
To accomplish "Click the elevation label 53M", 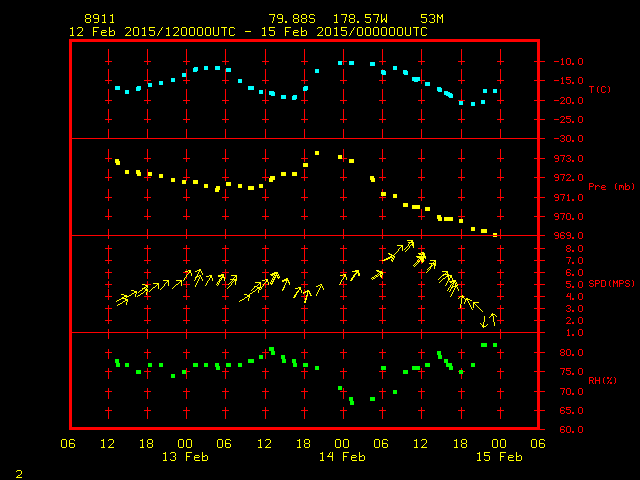I will [x=432, y=19].
